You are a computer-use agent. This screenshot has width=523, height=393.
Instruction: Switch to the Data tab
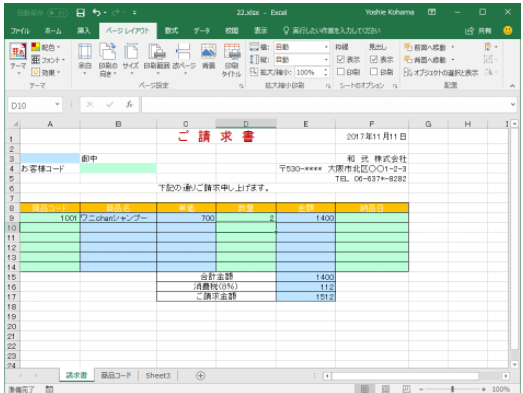201,31
